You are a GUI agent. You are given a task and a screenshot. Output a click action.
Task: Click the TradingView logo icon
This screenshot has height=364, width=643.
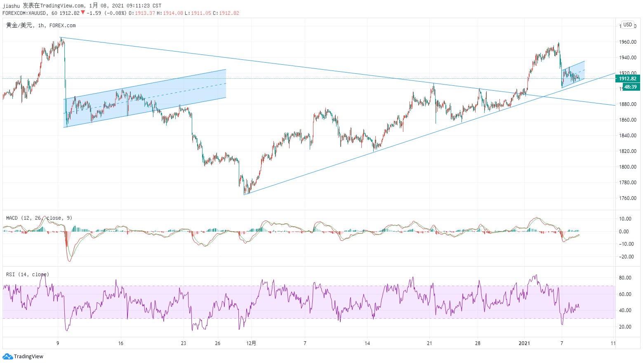pyautogui.click(x=7, y=357)
